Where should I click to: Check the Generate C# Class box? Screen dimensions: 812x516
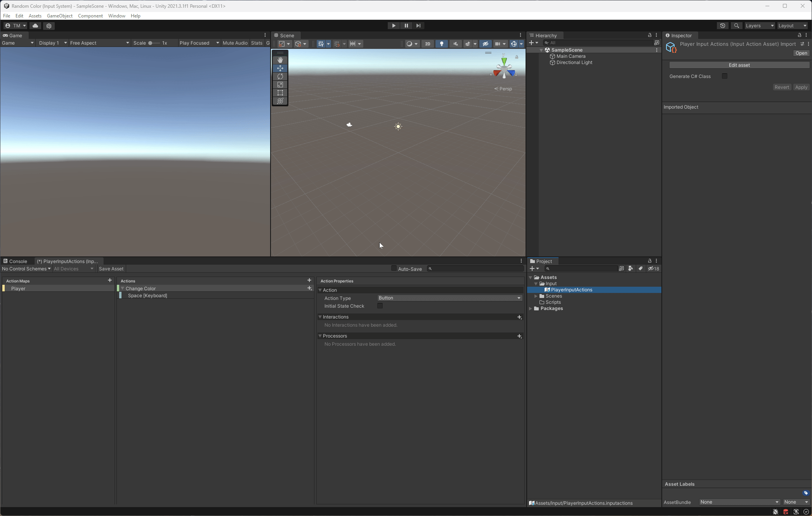[724, 76]
